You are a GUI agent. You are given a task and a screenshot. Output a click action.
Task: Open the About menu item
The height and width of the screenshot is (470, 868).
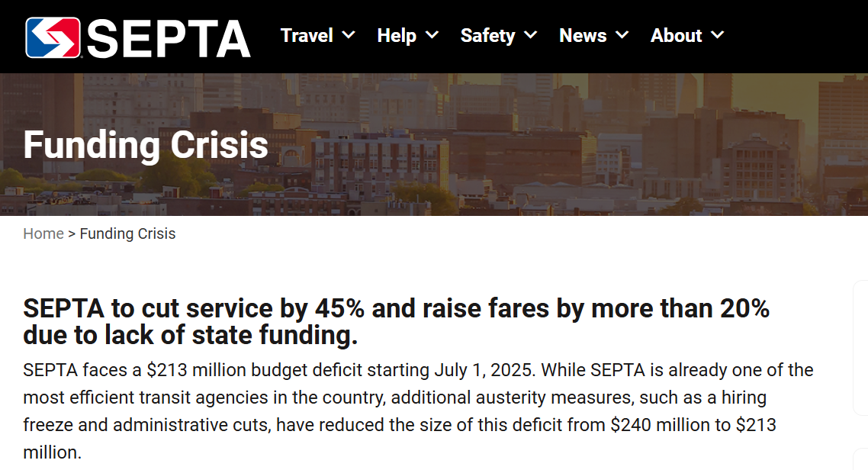coord(676,35)
